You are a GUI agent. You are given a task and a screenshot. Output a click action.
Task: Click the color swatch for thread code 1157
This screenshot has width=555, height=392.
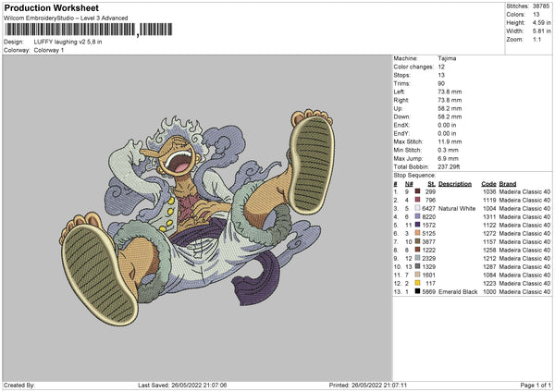pyautogui.click(x=417, y=241)
